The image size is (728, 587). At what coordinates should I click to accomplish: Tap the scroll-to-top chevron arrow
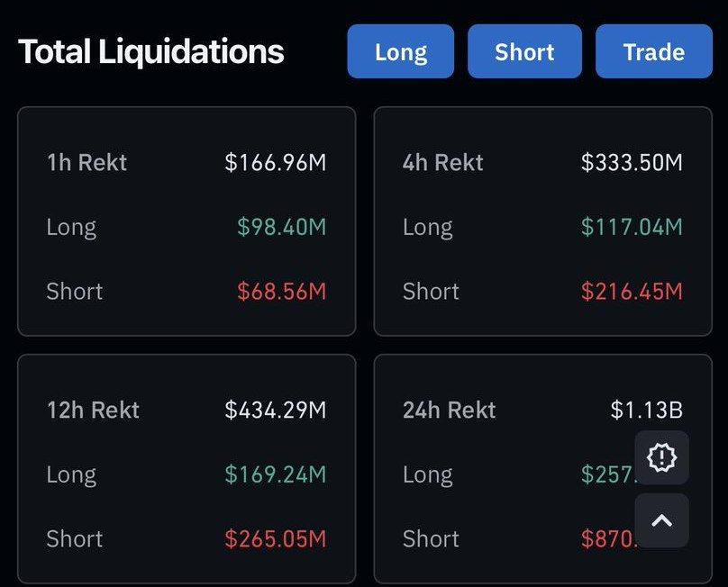(x=661, y=520)
